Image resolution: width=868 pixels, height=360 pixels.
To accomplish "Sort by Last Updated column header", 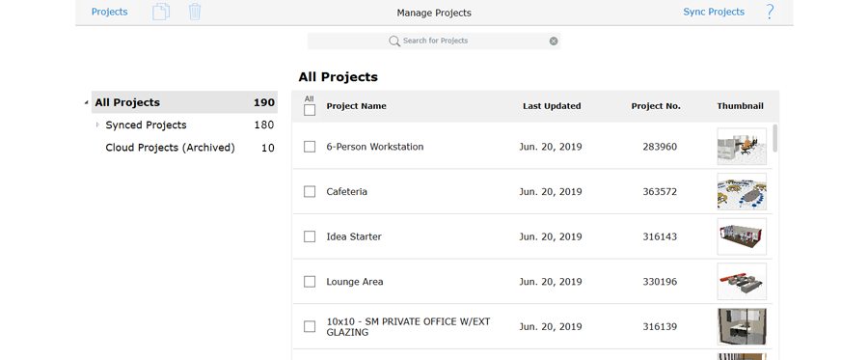I will pyautogui.click(x=552, y=106).
